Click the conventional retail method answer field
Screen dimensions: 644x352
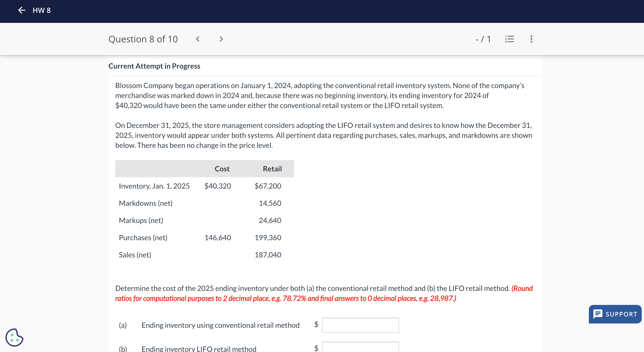360,325
